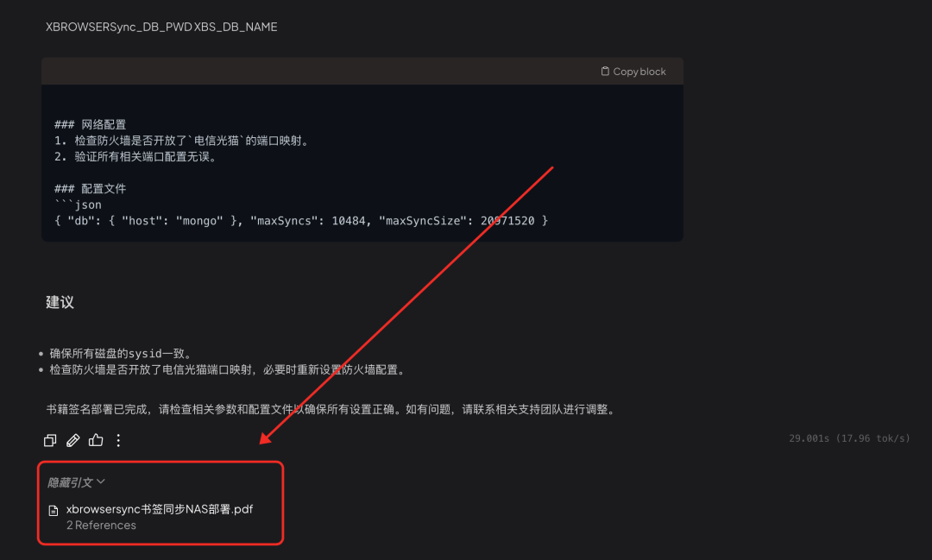Image resolution: width=932 pixels, height=560 pixels.
Task: Open xbrowsersync书签同步NAS部署.pdf citation
Action: tap(160, 509)
